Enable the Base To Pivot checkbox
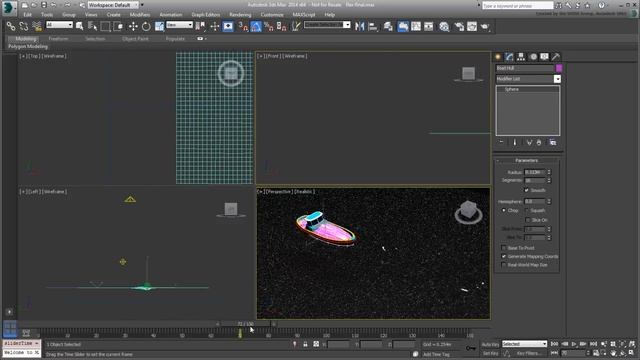This screenshot has height=360, width=640. 503,248
